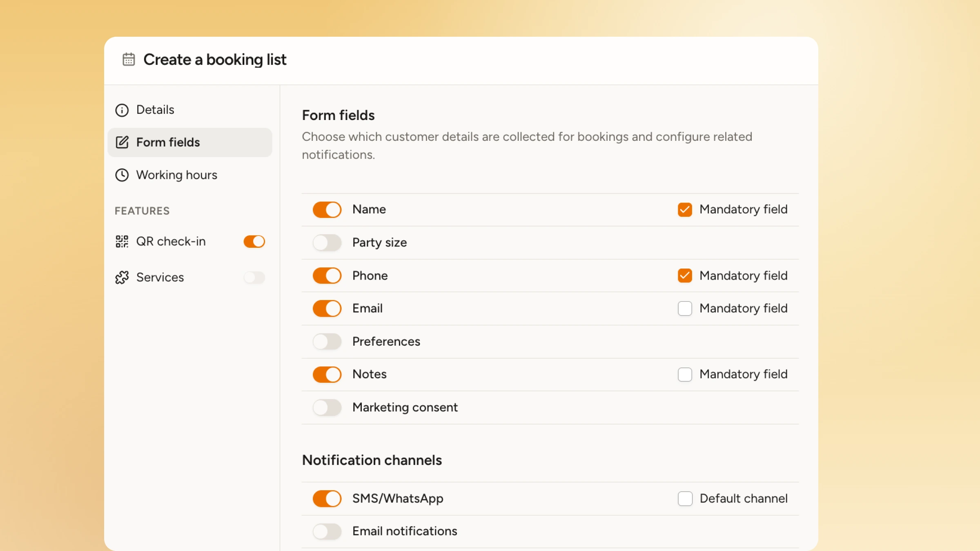
Task: Check Default channel for SMS/WhatsApp
Action: 685,498
